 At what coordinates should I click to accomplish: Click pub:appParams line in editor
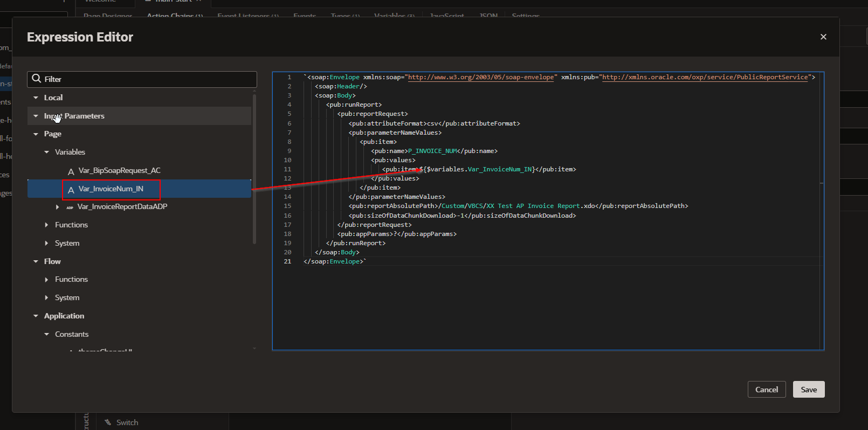coord(397,234)
